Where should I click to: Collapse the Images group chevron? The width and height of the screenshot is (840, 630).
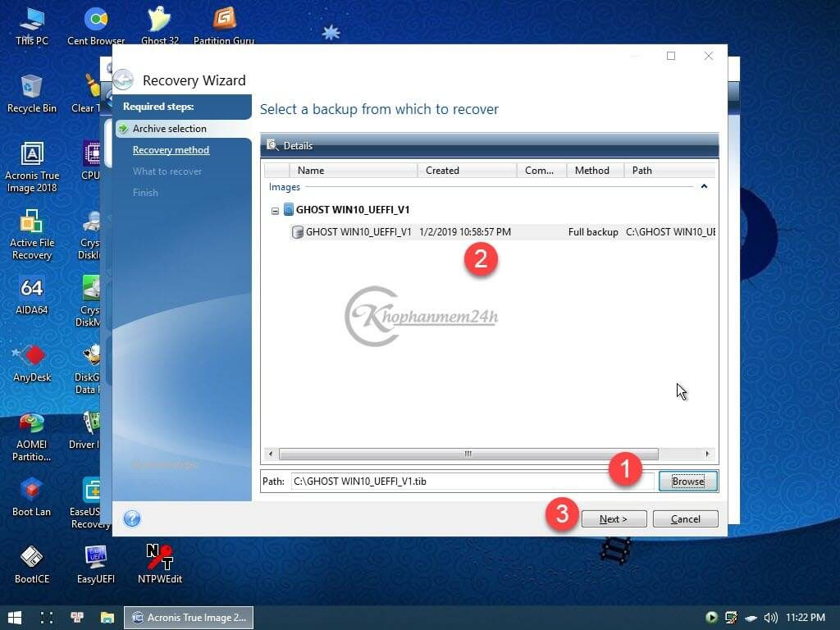pyautogui.click(x=704, y=187)
